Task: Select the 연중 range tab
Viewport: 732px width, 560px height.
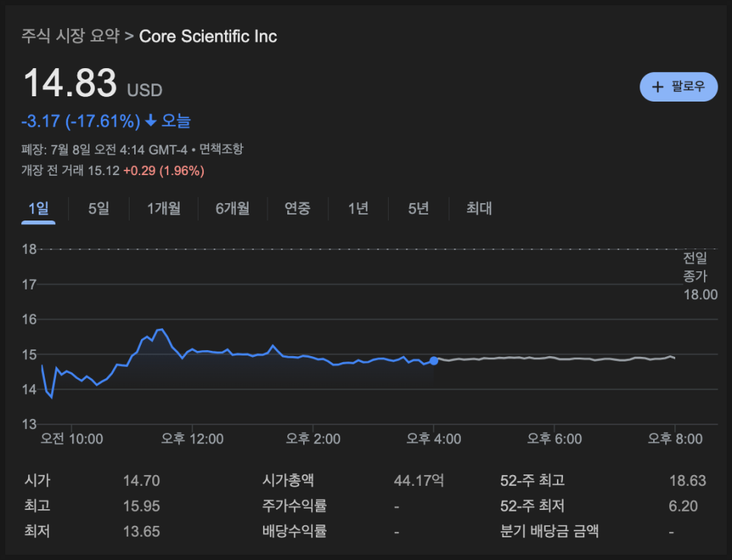Action: click(x=297, y=208)
